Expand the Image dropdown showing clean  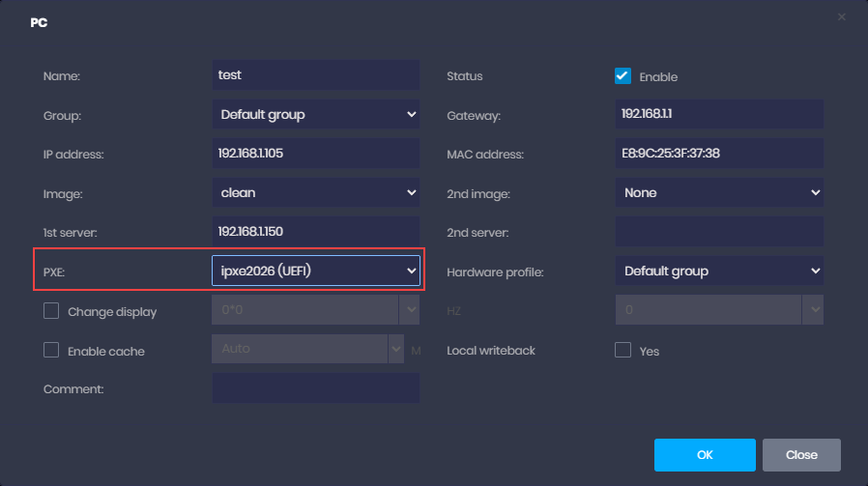coord(315,192)
